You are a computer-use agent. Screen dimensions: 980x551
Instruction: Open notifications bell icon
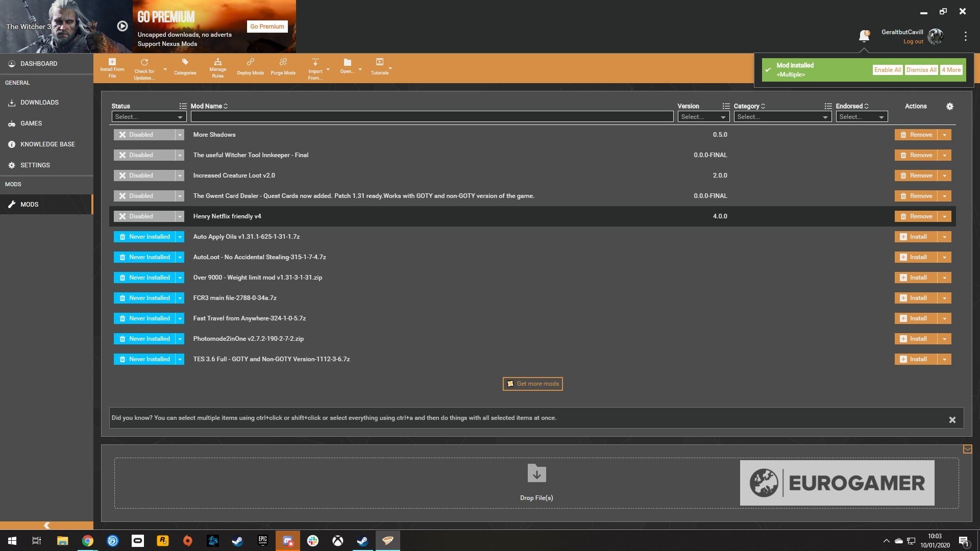[864, 36]
